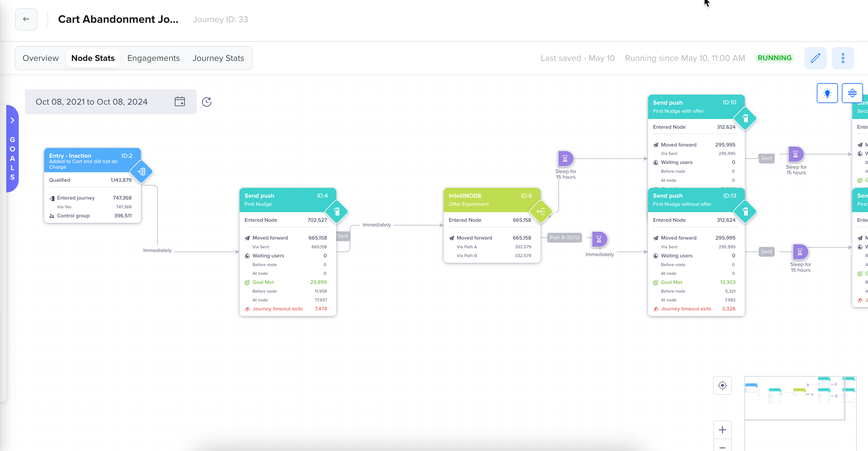This screenshot has height=451, width=868.
Task: Click the Path B (50%) connector label
Action: pyautogui.click(x=565, y=237)
